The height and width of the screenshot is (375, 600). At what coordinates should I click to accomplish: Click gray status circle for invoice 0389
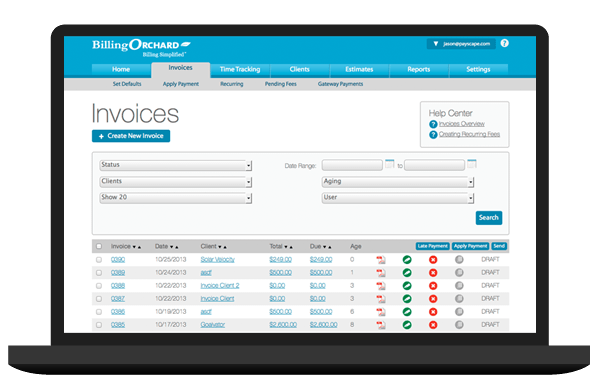point(459,273)
